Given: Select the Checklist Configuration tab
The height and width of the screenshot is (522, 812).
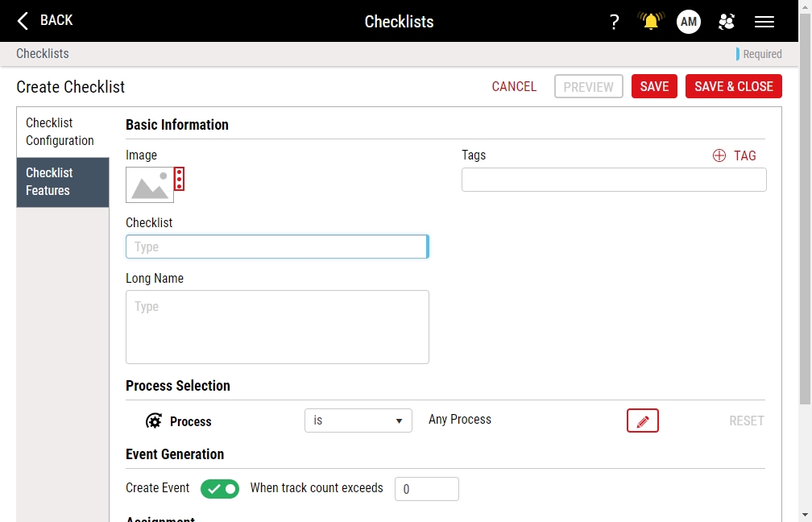Looking at the screenshot, I should 63,132.
